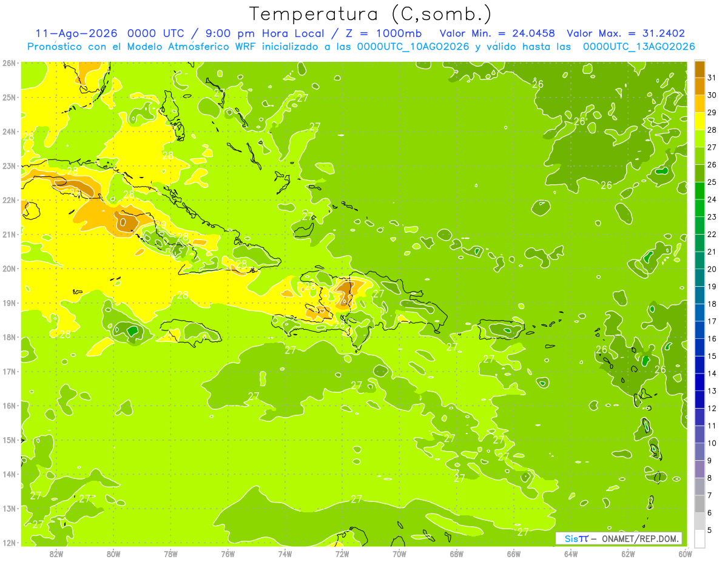The height and width of the screenshot is (562, 728).
Task: Click the gray legend segment between 6 and 7
Action: 699,504
